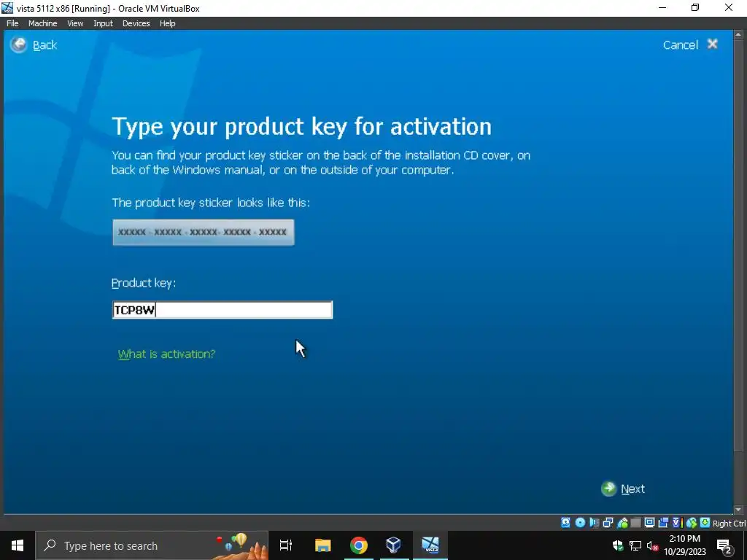This screenshot has height=560, width=747.
Task: Open VirtualBox USB devices indicator
Action: pyautogui.click(x=622, y=523)
